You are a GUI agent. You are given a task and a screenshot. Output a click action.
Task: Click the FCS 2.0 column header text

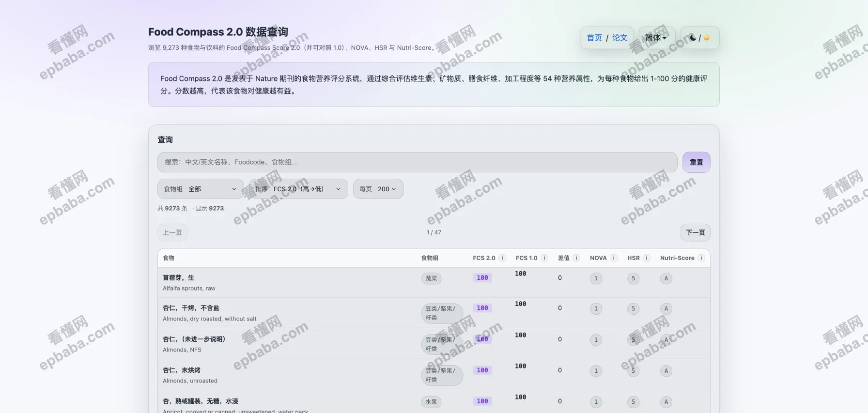point(484,258)
